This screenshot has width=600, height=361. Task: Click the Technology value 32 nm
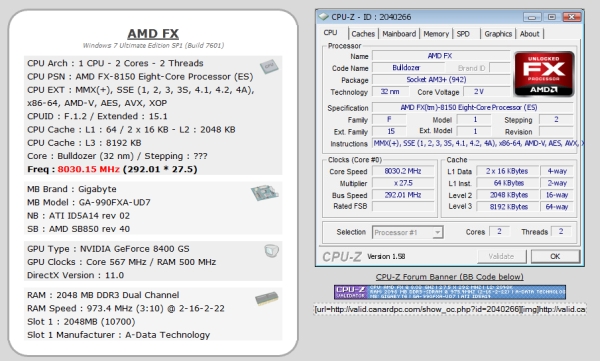390,92
